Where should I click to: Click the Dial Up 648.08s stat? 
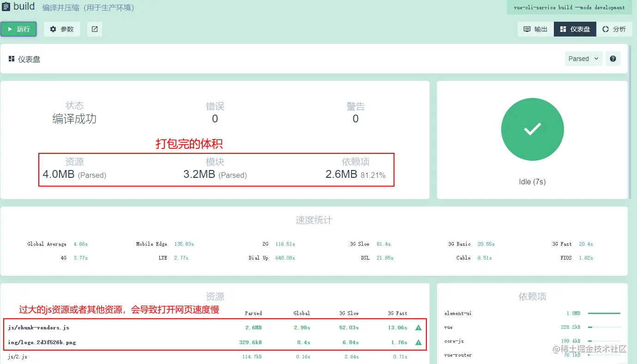click(x=272, y=258)
